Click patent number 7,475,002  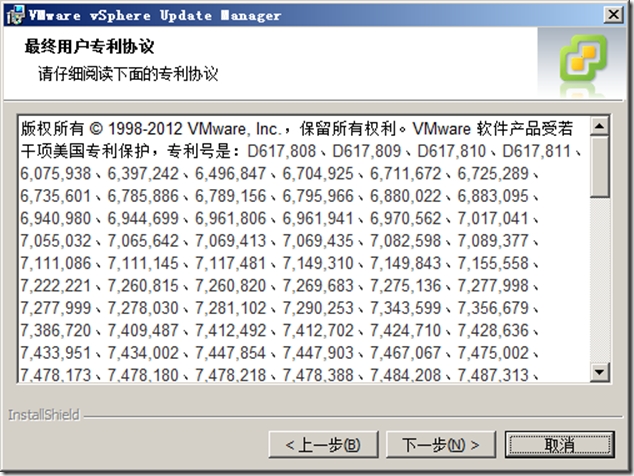click(493, 353)
